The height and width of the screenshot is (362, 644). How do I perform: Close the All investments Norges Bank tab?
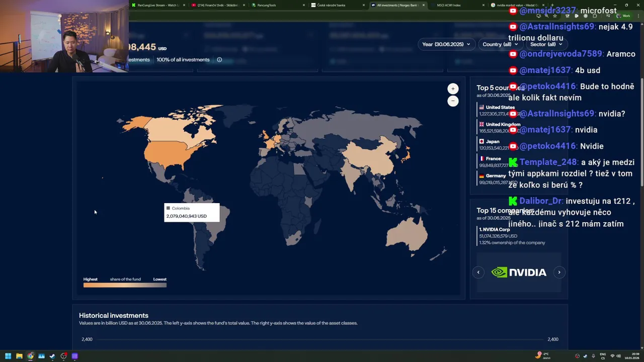coord(424,5)
